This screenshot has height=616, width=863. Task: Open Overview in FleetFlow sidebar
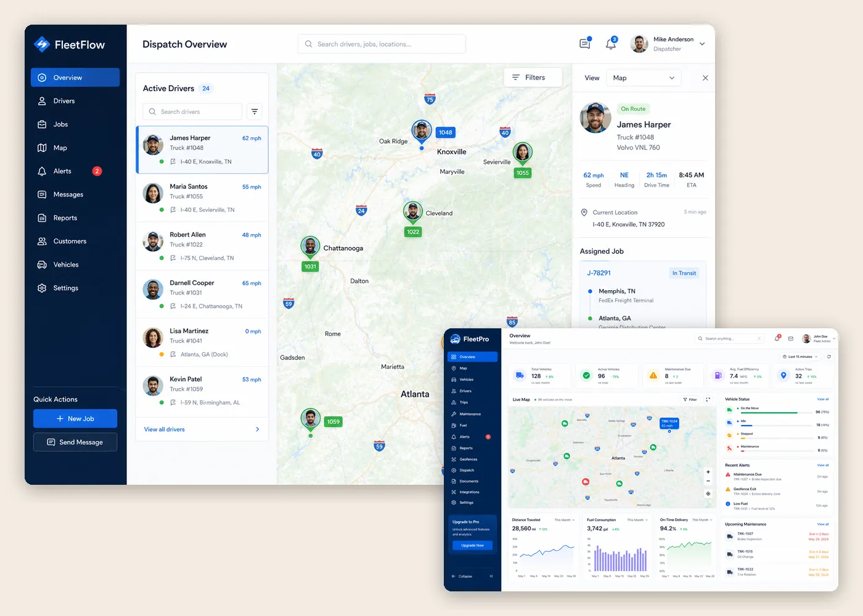pyautogui.click(x=75, y=78)
